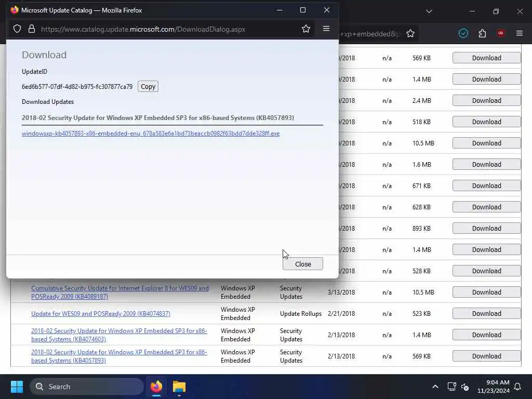Download the 893 KB update
532x399 pixels.
486,229
